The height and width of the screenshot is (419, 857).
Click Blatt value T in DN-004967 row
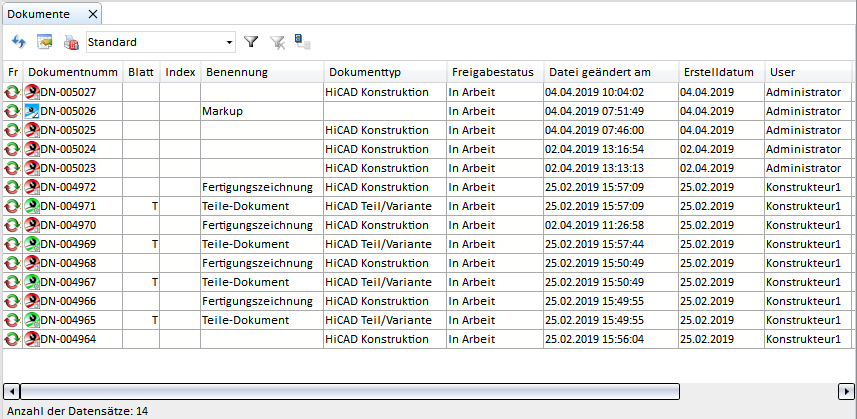tap(155, 282)
